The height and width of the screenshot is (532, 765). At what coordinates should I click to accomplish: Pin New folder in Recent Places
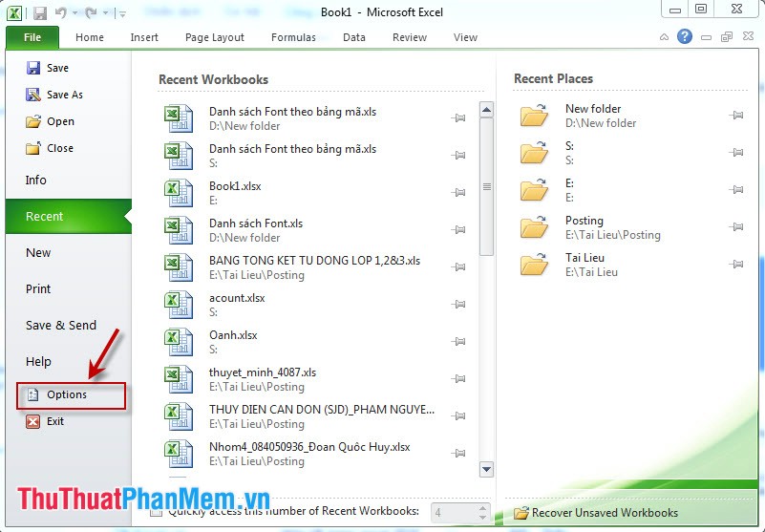click(x=736, y=116)
